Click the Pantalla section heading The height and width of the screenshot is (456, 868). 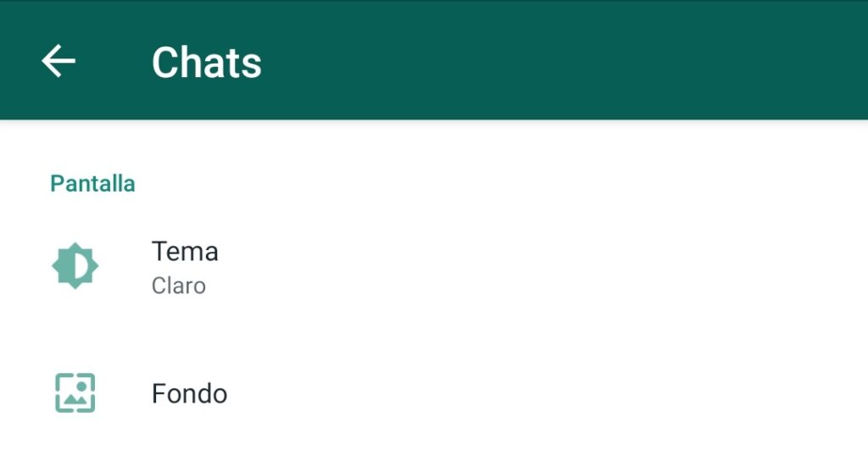click(x=92, y=184)
